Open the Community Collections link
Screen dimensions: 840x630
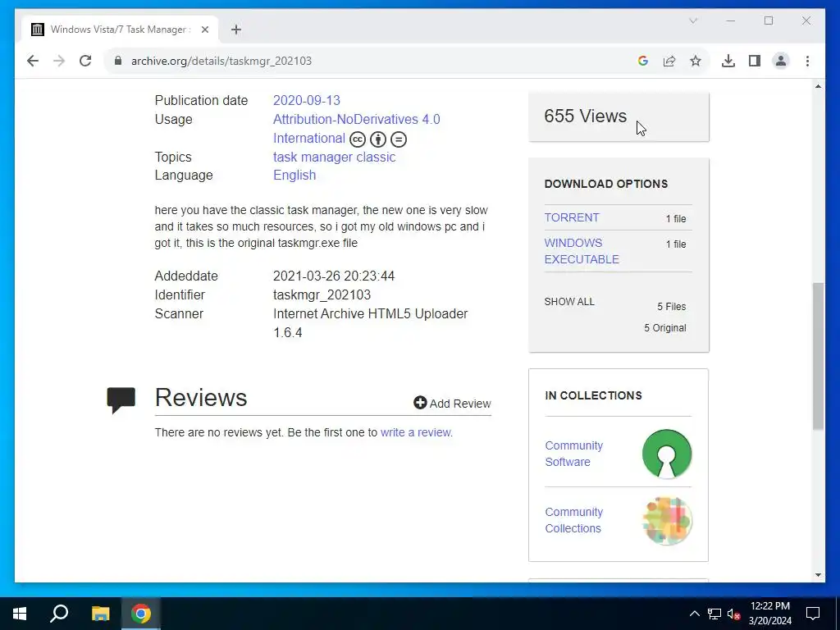click(x=573, y=520)
